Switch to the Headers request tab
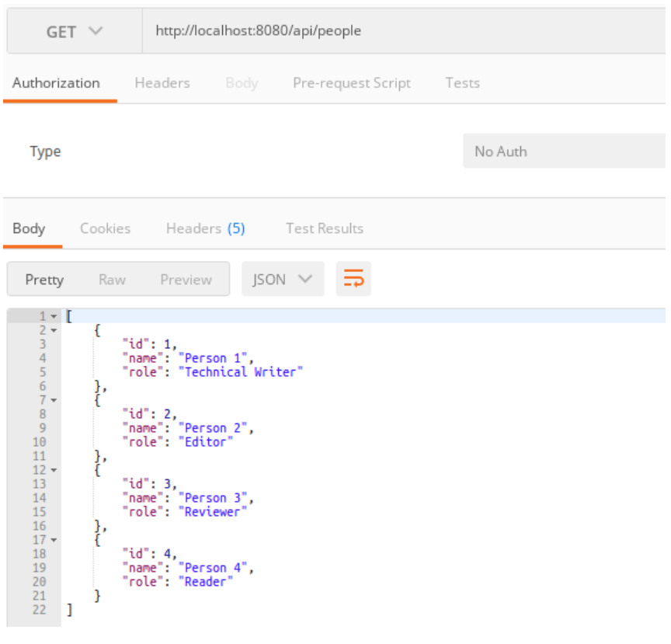This screenshot has height=644, width=671. coord(162,82)
